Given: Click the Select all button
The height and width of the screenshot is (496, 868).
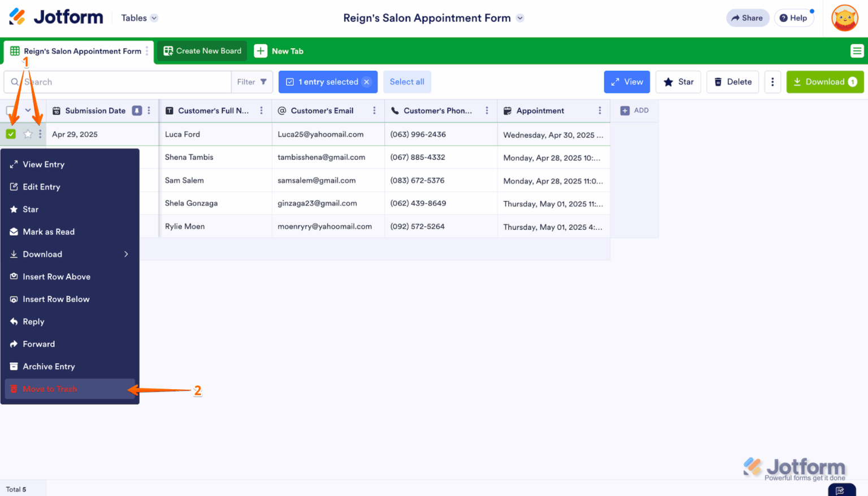Looking at the screenshot, I should 407,81.
